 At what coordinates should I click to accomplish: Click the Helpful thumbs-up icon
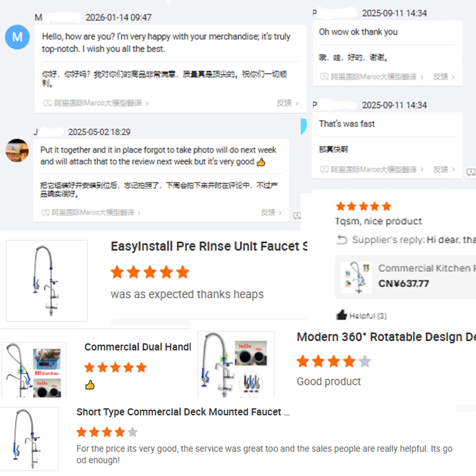click(x=342, y=315)
